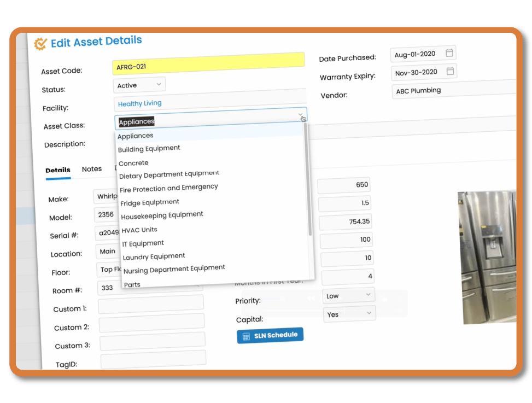Expand the Status dropdown showing Active
The image size is (532, 403).
coord(139,85)
